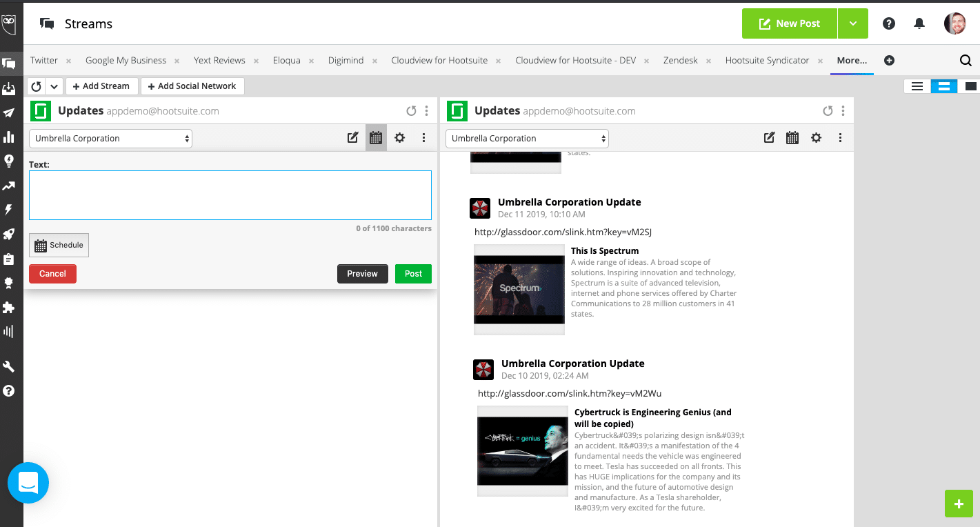Viewport: 980px width, 527px height.
Task: Click the green plus button at bottom right
Action: 959,504
